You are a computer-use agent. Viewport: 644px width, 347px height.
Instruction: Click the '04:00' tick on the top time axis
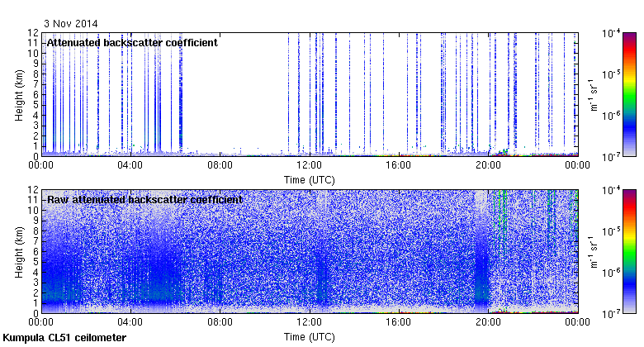[x=130, y=165]
